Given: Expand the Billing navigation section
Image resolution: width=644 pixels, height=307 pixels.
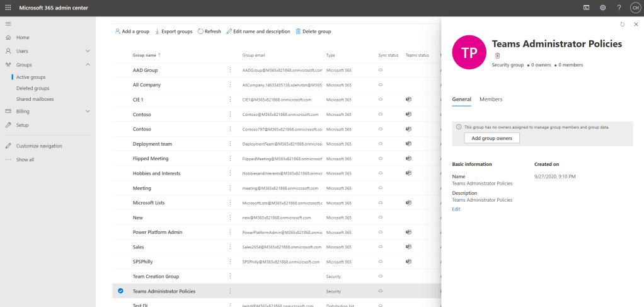Looking at the screenshot, I should tap(87, 112).
